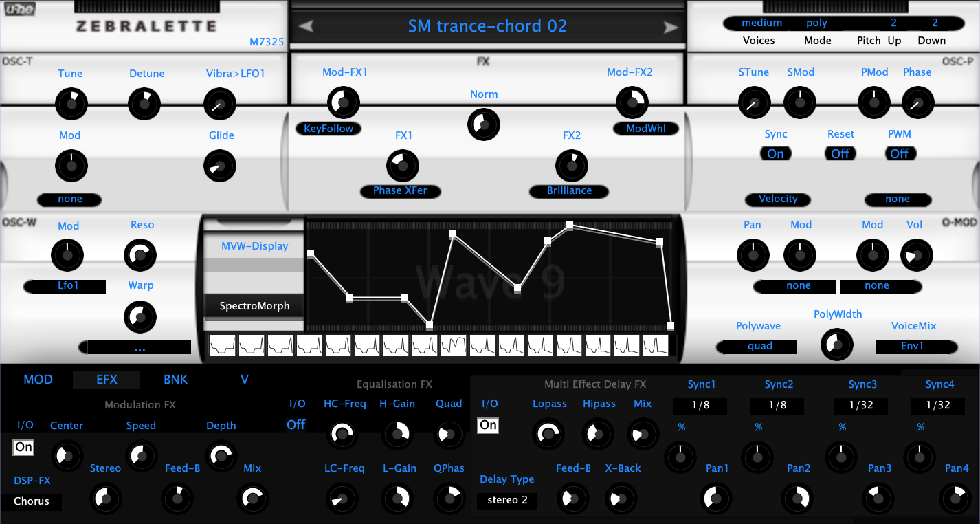
Task: Click the PMod knob
Action: [874, 104]
